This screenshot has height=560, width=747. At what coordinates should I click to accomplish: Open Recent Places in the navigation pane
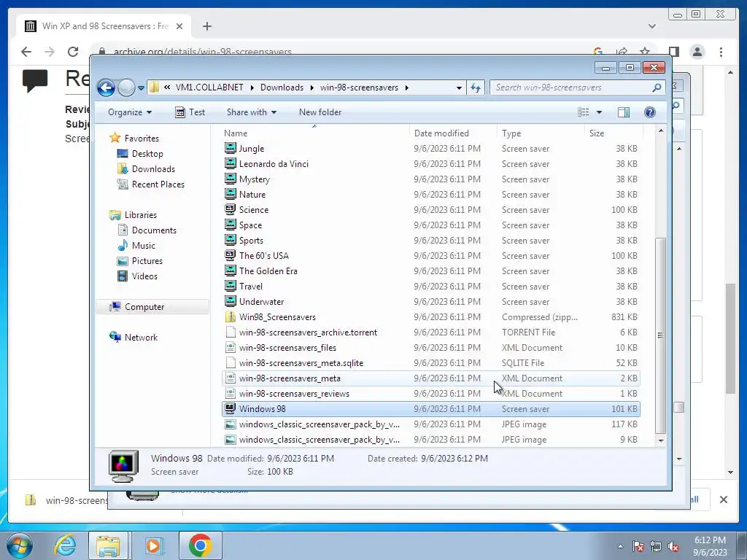point(158,184)
